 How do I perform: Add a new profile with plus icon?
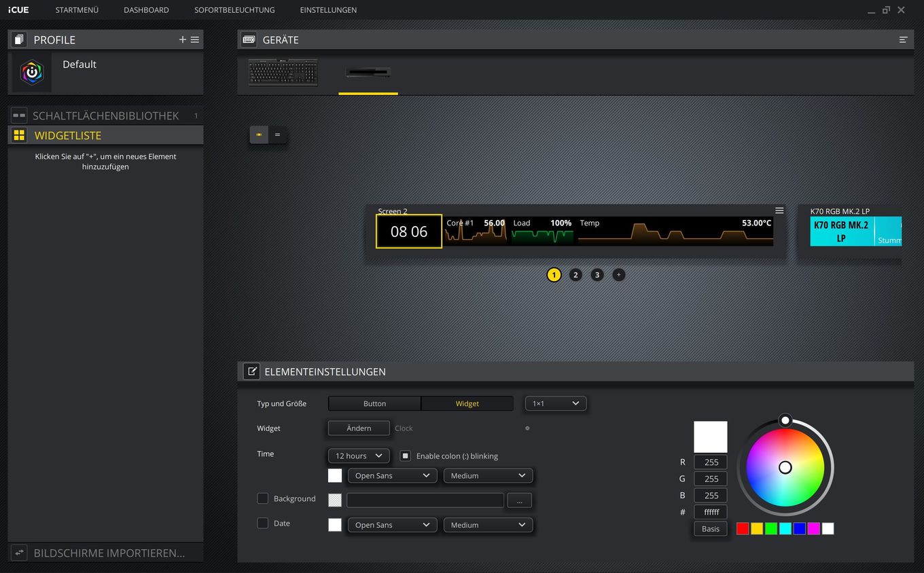pyautogui.click(x=182, y=39)
